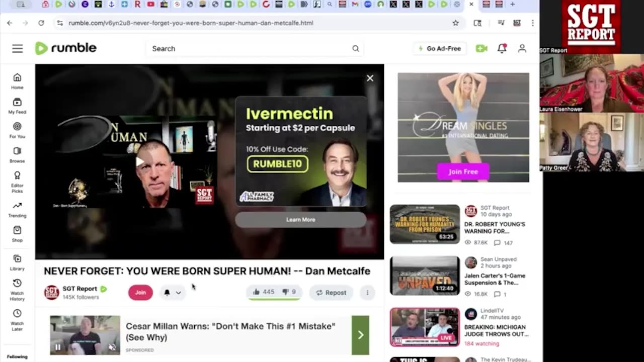
Task: Click Following heading in sidebar
Action: 17,357
